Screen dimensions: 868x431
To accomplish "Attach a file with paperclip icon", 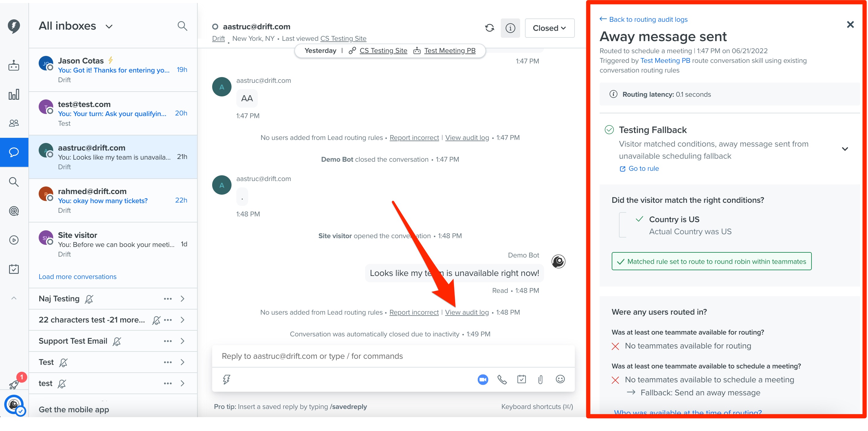I will (540, 380).
